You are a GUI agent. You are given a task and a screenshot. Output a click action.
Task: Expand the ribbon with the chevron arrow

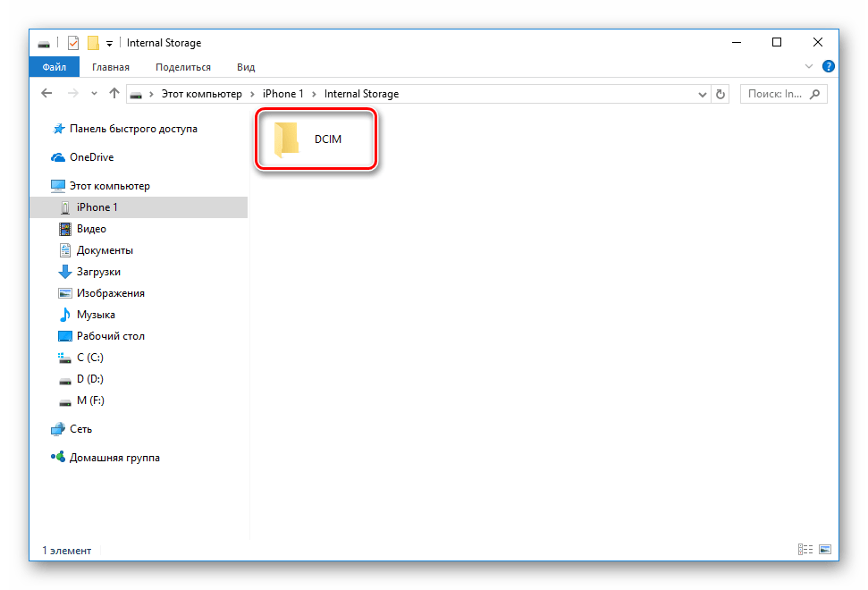tap(810, 67)
